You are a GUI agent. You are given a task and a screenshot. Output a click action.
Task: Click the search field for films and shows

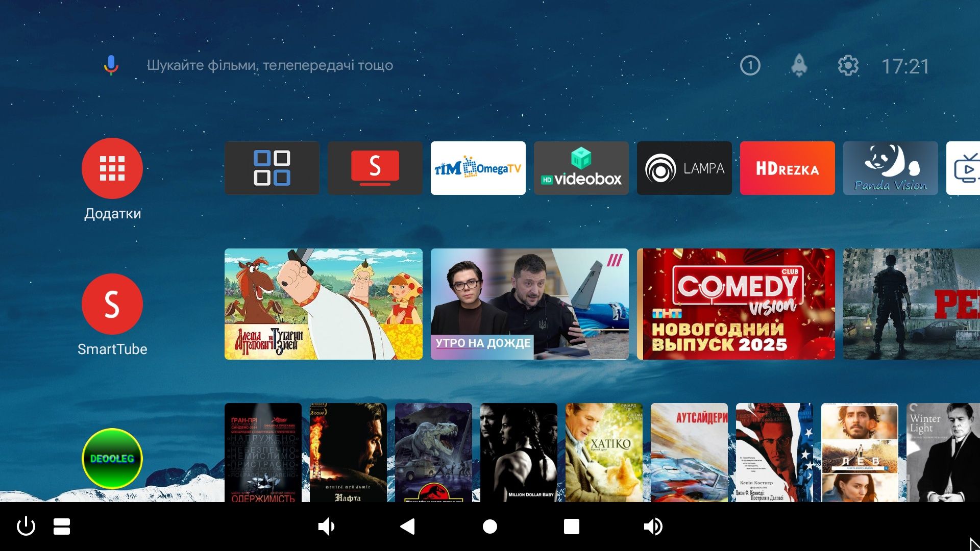(x=270, y=65)
